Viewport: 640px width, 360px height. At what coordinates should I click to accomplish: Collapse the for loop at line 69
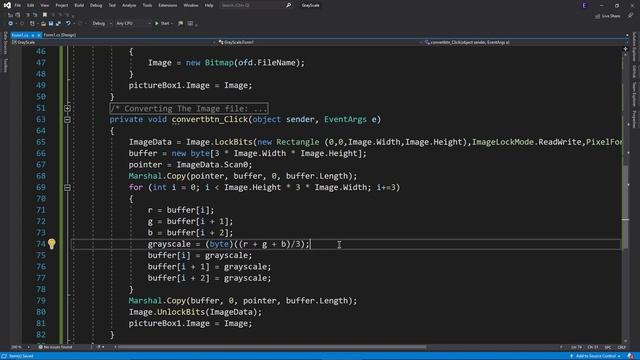[67, 188]
